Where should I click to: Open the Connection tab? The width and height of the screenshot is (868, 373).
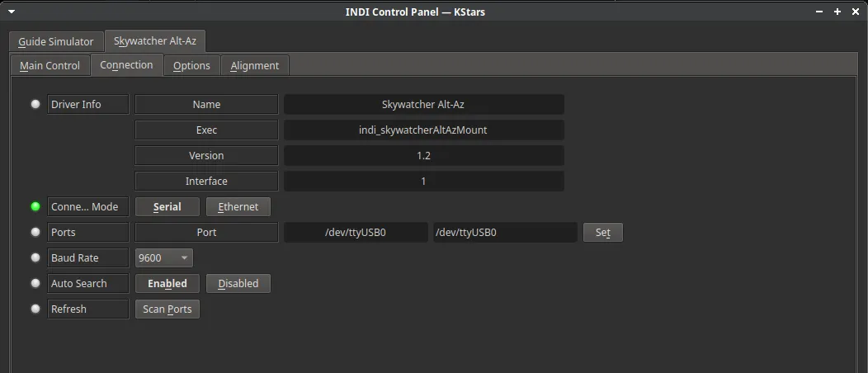tap(126, 64)
